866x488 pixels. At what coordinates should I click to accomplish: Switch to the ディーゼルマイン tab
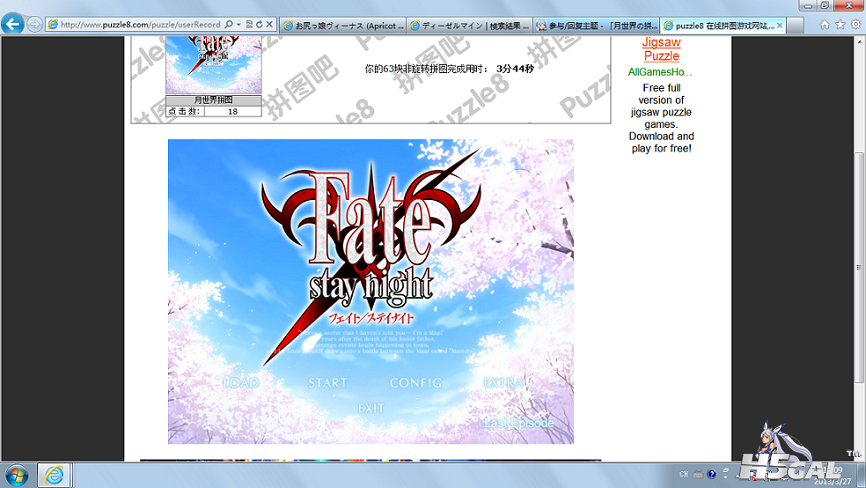click(x=470, y=24)
